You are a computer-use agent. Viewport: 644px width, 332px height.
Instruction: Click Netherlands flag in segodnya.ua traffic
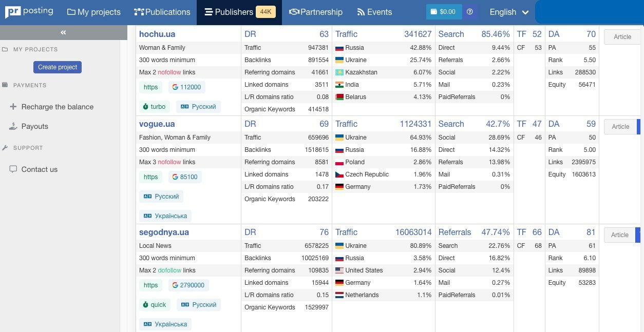[339, 295]
